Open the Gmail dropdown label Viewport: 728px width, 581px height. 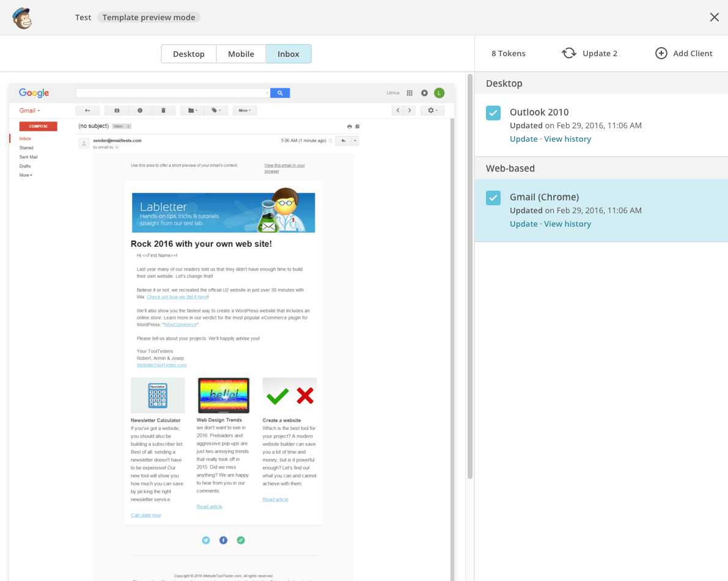(30, 111)
